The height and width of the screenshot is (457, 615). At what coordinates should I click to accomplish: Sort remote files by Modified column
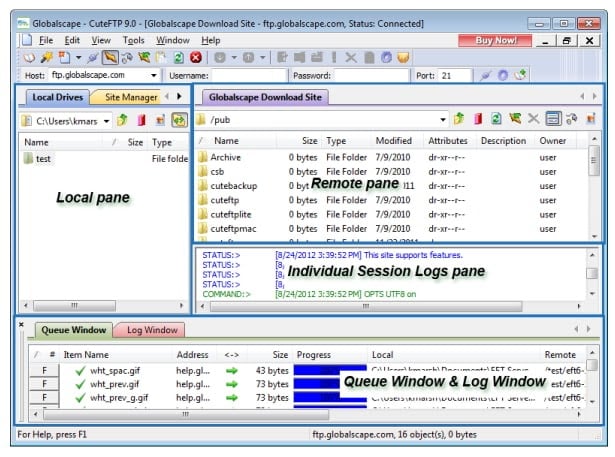[x=393, y=141]
